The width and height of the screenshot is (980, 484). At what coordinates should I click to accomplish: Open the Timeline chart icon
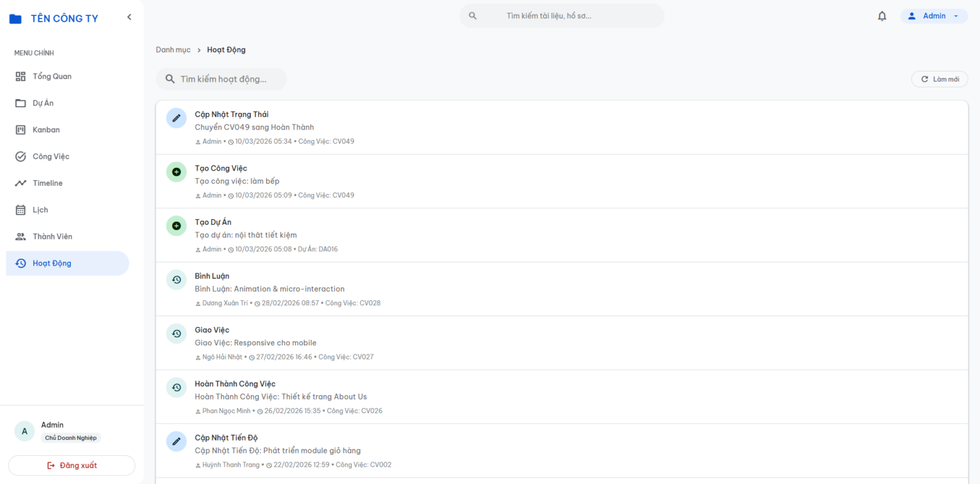coord(20,183)
